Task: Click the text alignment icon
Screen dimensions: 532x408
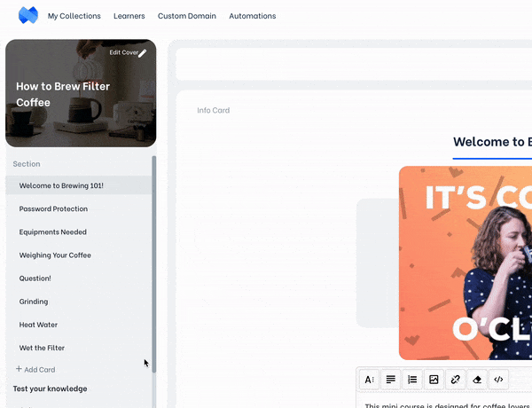Action: click(x=391, y=380)
